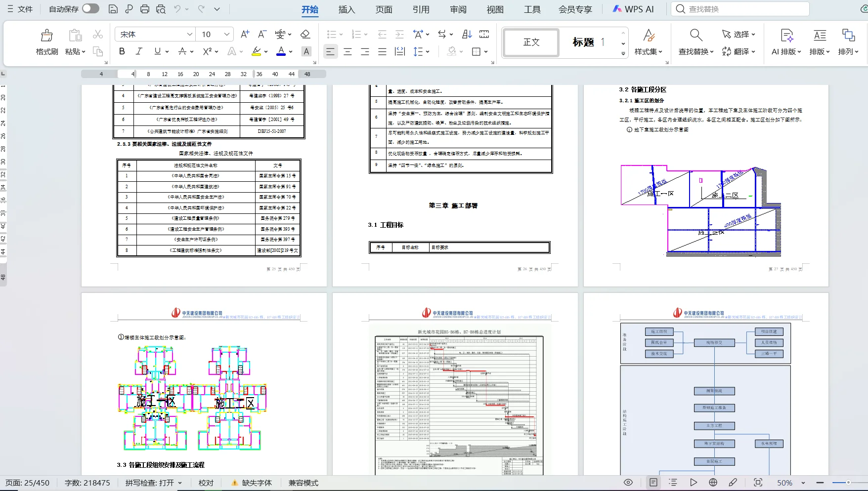Apply the 正文 body text style
The height and width of the screenshot is (491, 868).
(531, 42)
